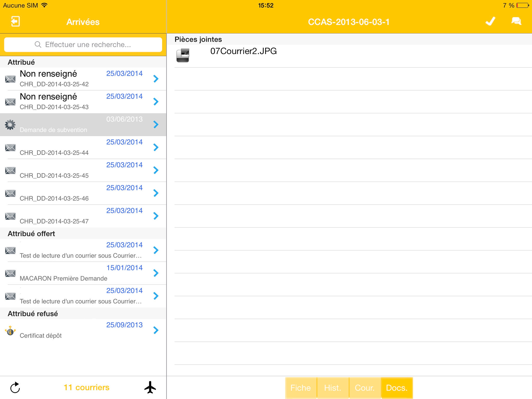Tap envelope icon for MACARON Première Demande
The width and height of the screenshot is (532, 399).
point(10,273)
